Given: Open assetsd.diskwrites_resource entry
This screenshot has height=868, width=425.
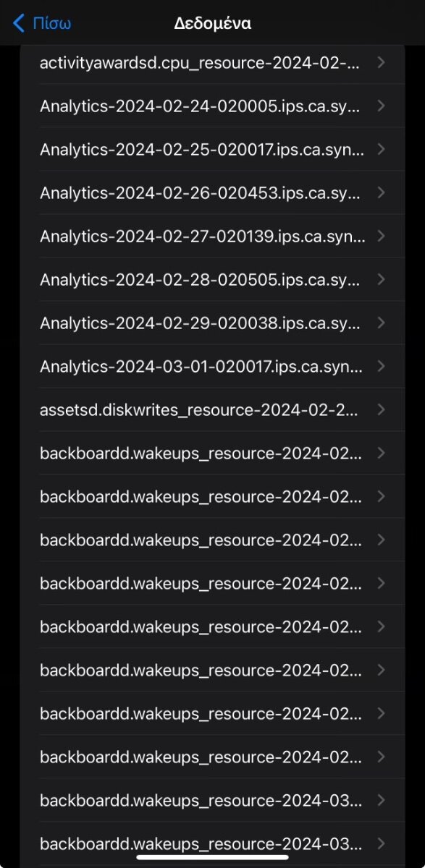Looking at the screenshot, I should coord(212,409).
